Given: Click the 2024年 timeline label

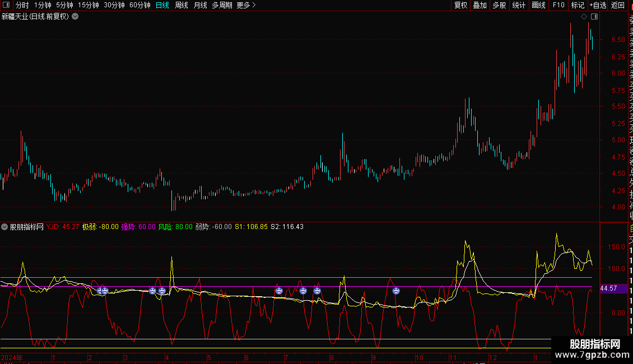Looking at the screenshot, I should (12, 357).
